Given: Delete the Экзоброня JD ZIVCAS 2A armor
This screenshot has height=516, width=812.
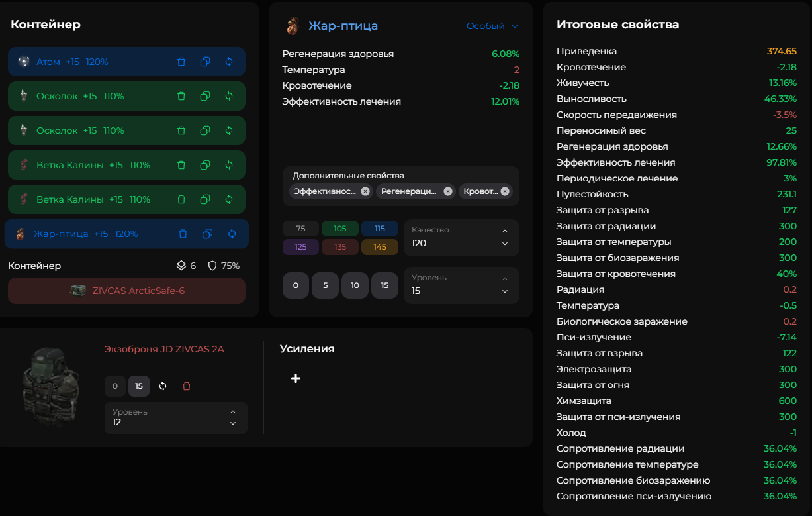Looking at the screenshot, I should click(x=187, y=386).
